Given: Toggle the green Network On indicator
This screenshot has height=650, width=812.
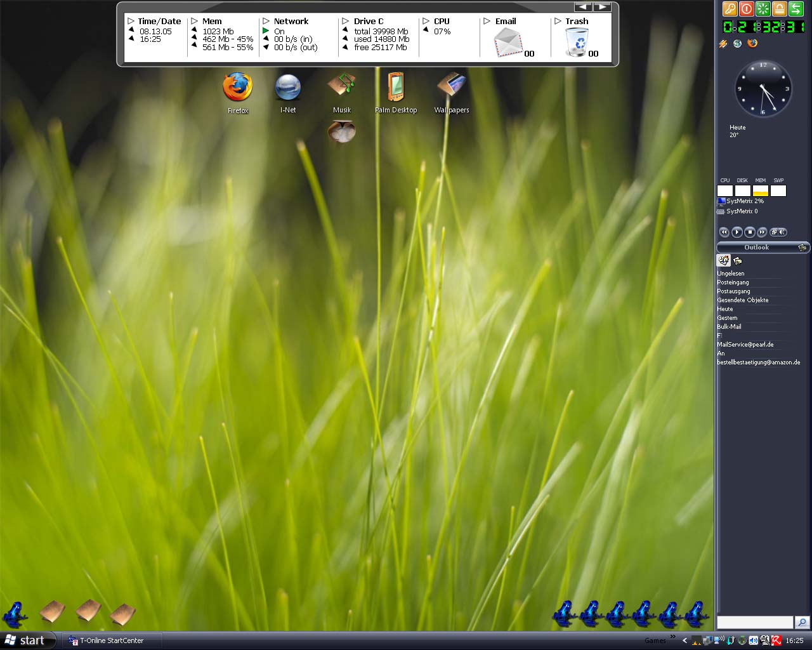Looking at the screenshot, I should pyautogui.click(x=266, y=30).
